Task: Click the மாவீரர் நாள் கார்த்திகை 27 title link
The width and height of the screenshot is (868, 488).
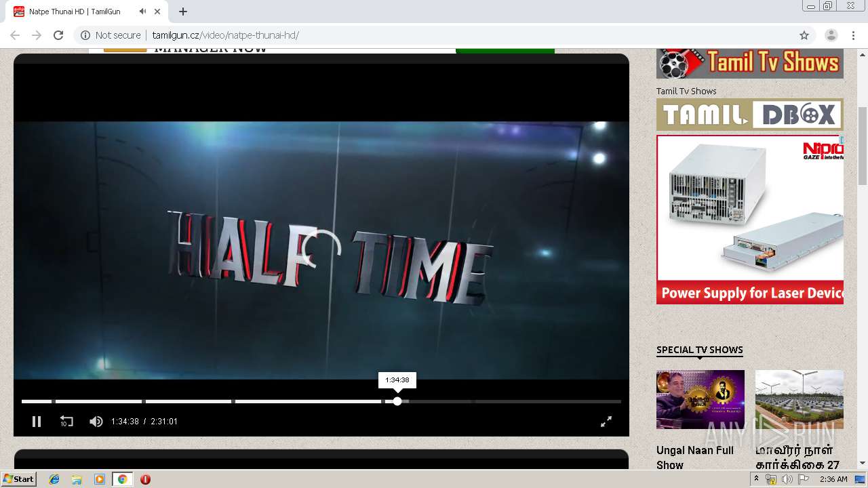Action: 797,457
